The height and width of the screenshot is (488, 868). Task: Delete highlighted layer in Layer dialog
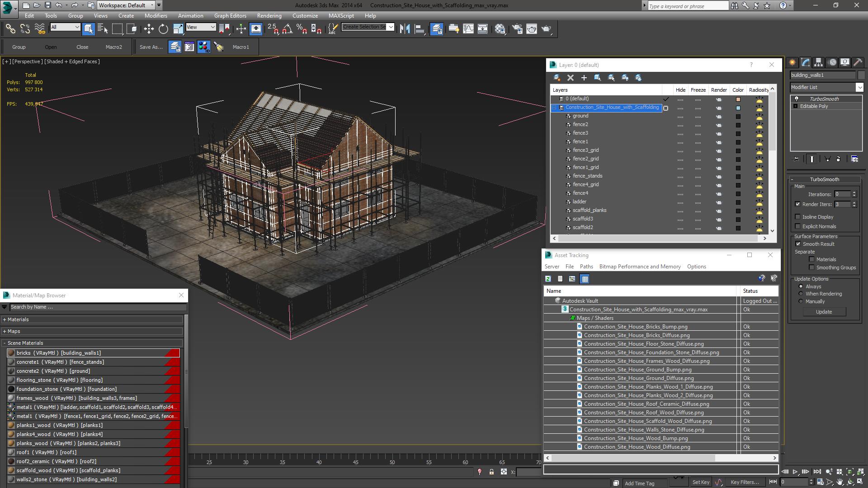[x=571, y=78]
